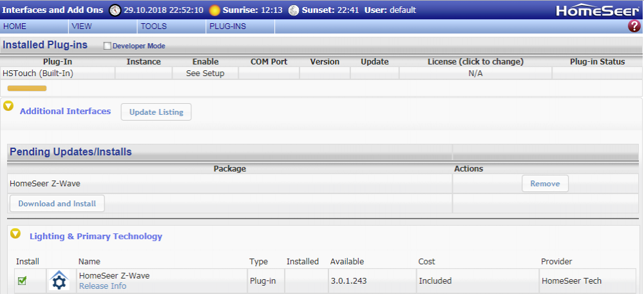Click the COM Port column header

[x=269, y=62]
